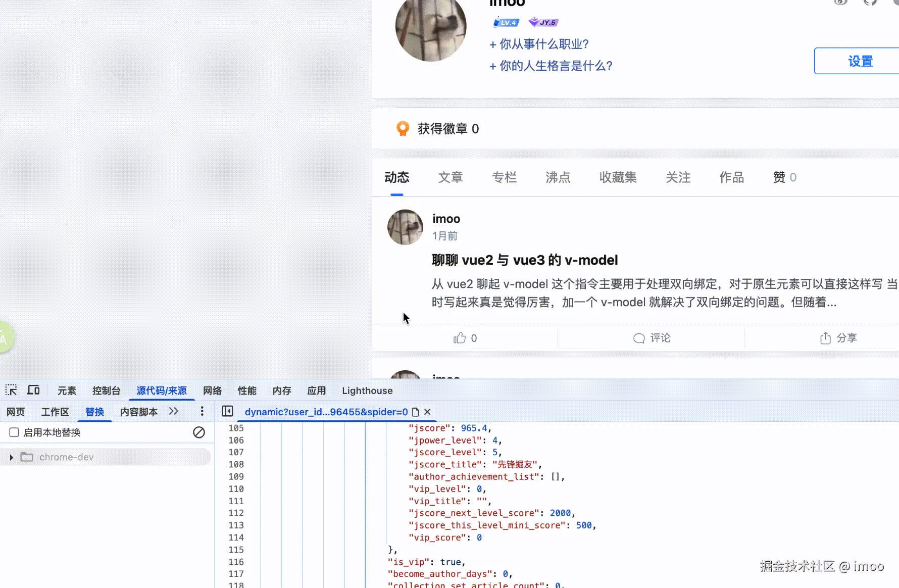Viewport: 899px width, 588px height.
Task: Click the 设置 settings button
Action: (860, 61)
